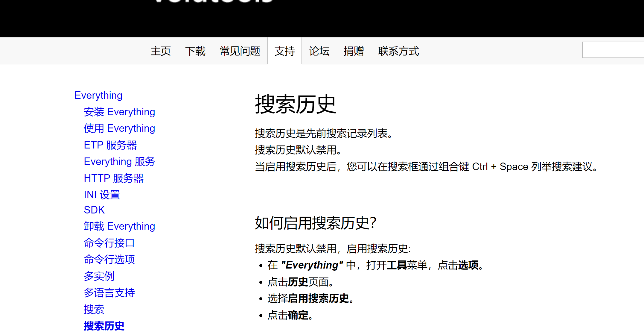The image size is (644, 335).
Task: Click the 捐赠 menu item
Action: pos(354,51)
